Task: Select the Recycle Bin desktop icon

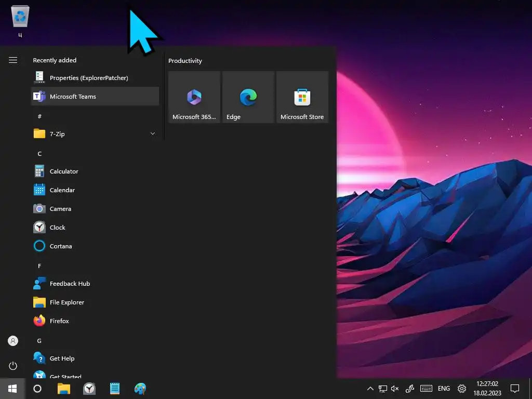Action: click(20, 21)
